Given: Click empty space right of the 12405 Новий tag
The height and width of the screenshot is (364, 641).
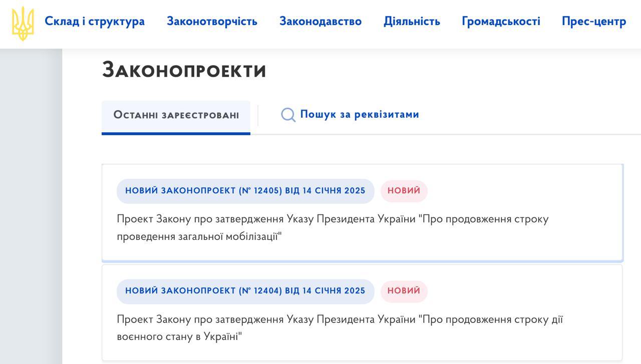Looking at the screenshot, I should click(521, 191).
